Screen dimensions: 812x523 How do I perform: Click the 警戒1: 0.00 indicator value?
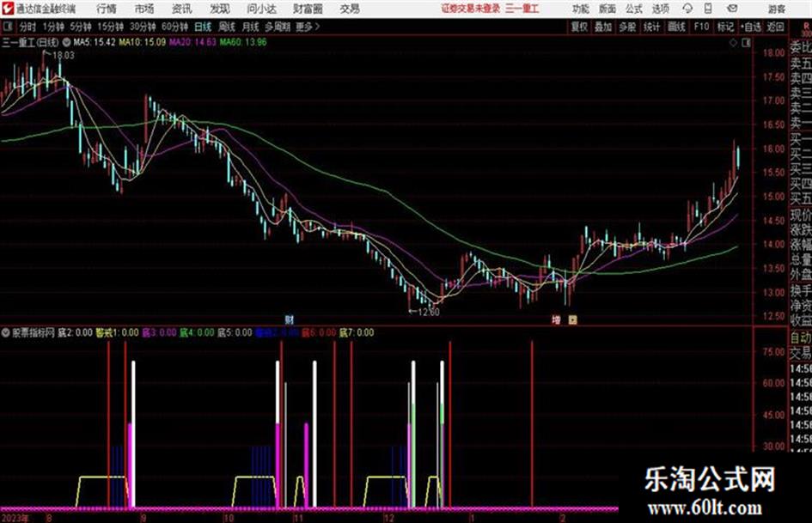tap(117, 333)
